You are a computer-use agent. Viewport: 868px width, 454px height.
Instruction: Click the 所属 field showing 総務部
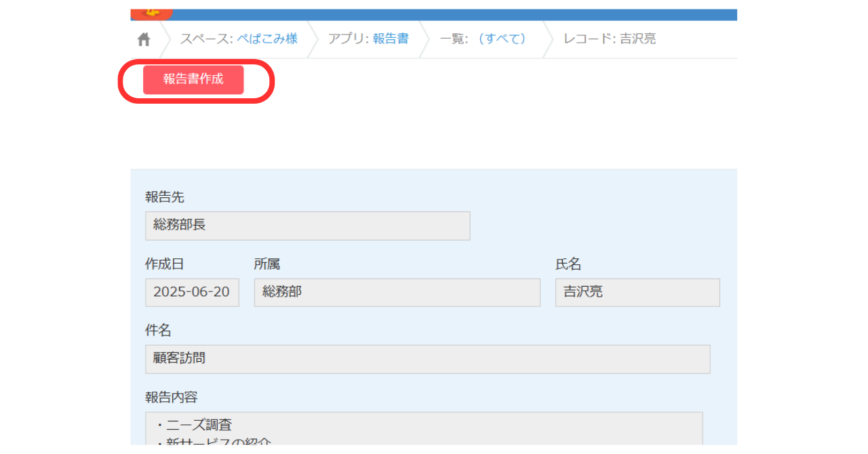[x=397, y=292]
